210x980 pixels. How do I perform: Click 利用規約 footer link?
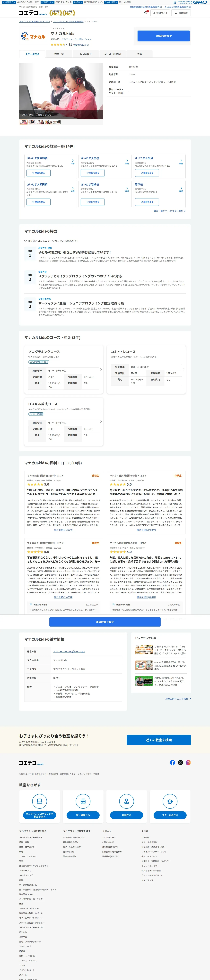click(x=145, y=837)
